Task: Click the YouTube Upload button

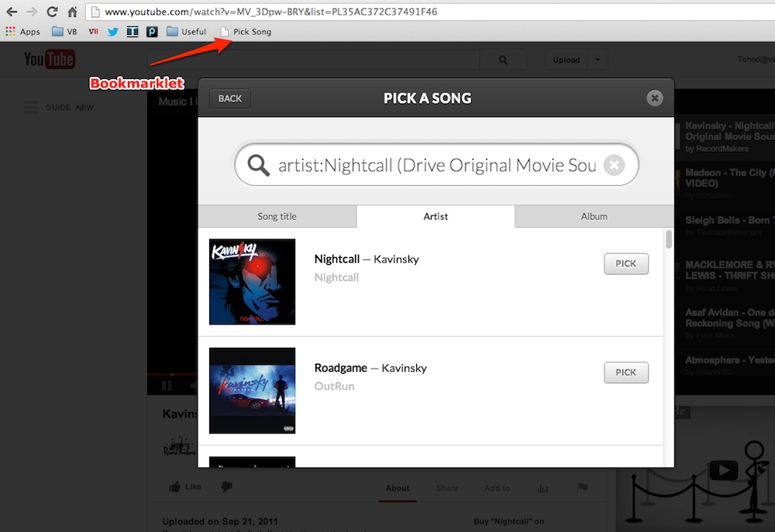Action: (x=567, y=60)
